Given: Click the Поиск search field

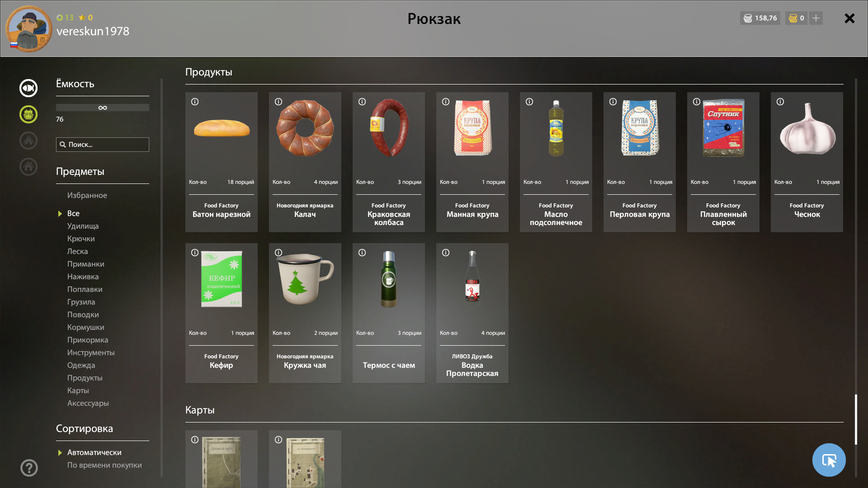Looking at the screenshot, I should 103,145.
